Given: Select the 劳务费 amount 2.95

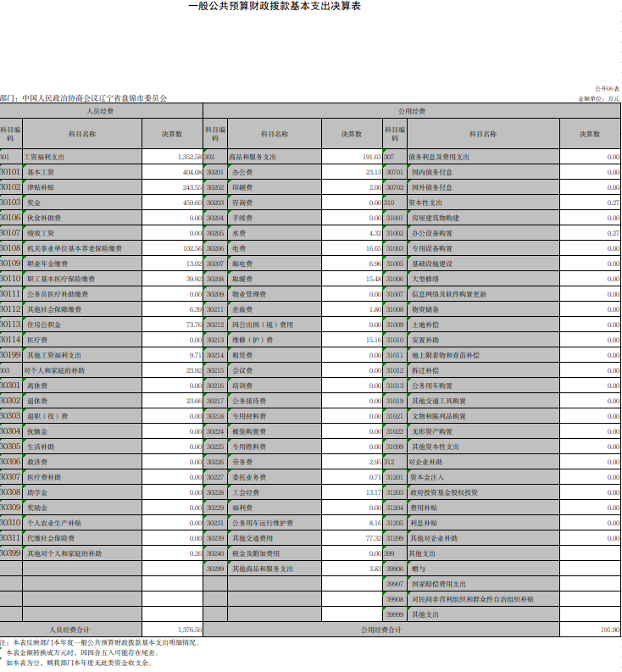Looking at the screenshot, I should pos(375,462).
